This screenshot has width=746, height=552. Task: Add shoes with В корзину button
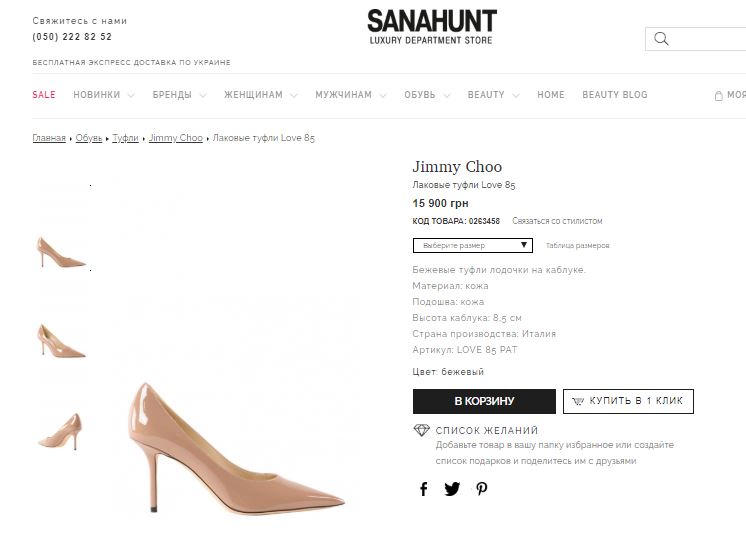tap(484, 401)
